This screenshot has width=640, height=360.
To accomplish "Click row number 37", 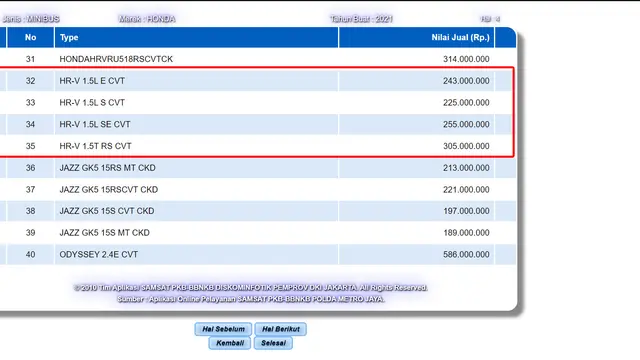I will click(x=31, y=189).
